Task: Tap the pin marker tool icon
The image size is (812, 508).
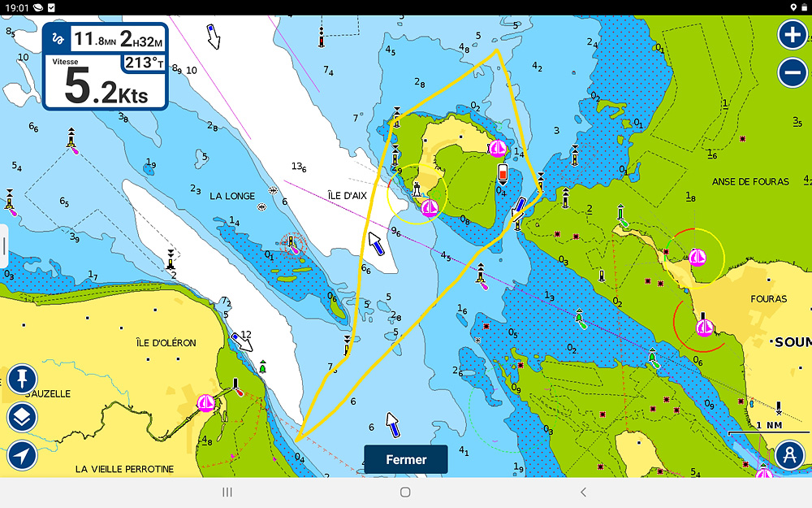Action: pyautogui.click(x=22, y=379)
